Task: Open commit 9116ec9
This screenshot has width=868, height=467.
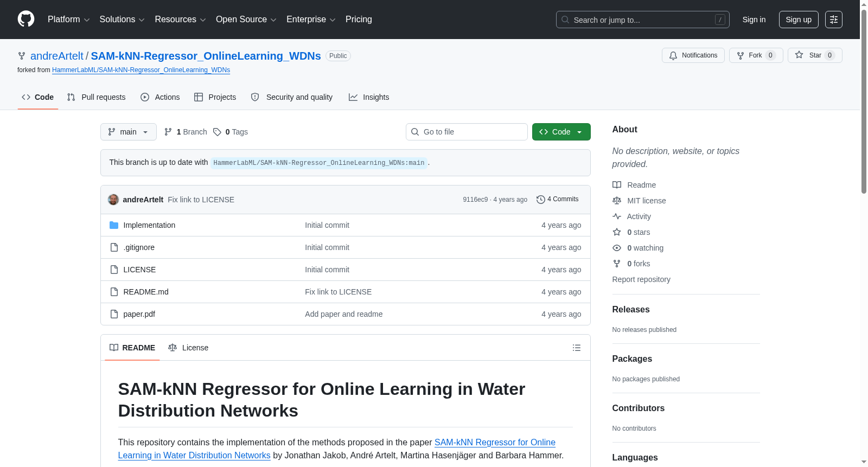Action: point(475,200)
